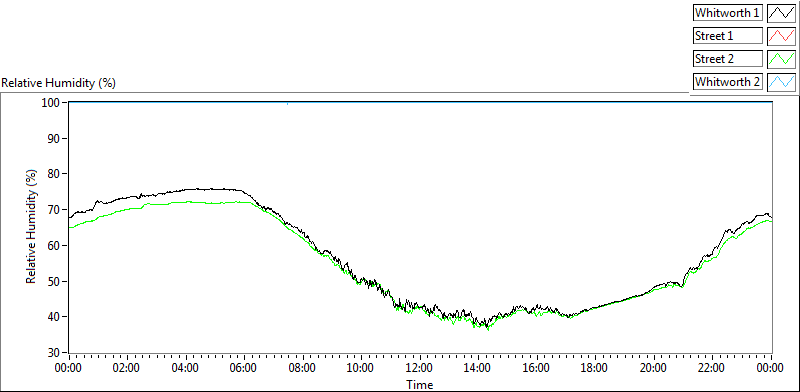Click the 50 y-axis value
This screenshot has width=800, height=392.
click(55, 281)
